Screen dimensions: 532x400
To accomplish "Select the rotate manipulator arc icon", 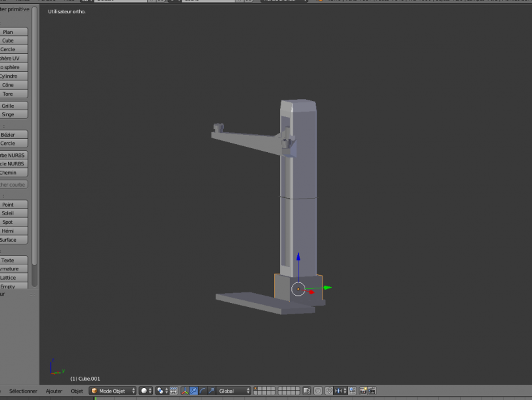I will 202,391.
